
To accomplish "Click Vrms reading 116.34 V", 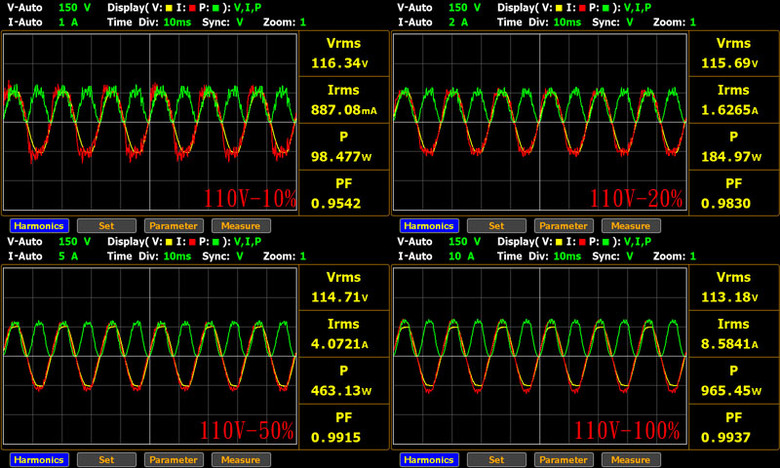I will tap(340, 63).
